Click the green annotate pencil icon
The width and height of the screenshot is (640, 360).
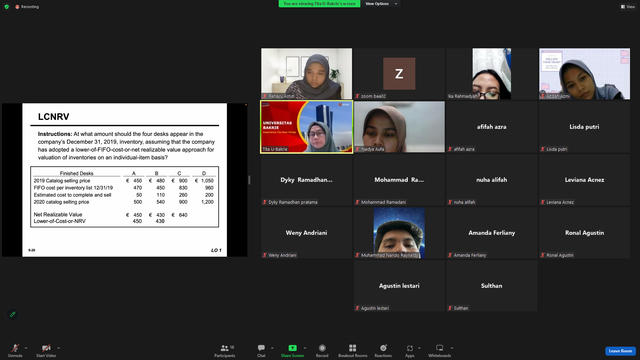click(13, 314)
